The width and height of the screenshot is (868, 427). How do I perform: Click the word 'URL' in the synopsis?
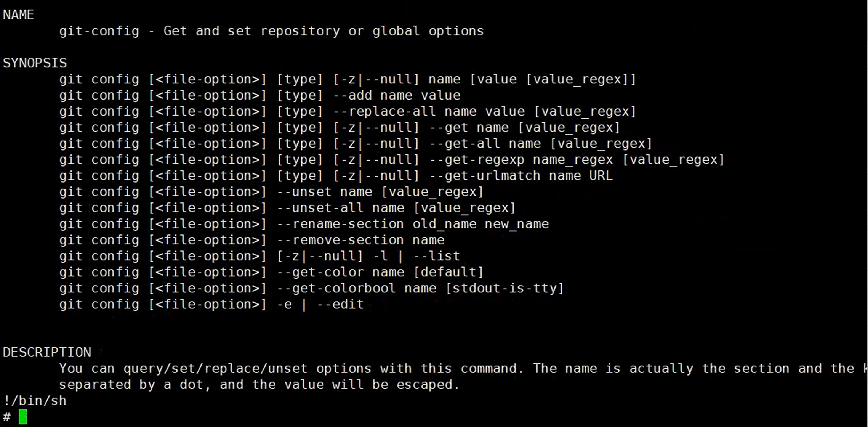coord(601,176)
